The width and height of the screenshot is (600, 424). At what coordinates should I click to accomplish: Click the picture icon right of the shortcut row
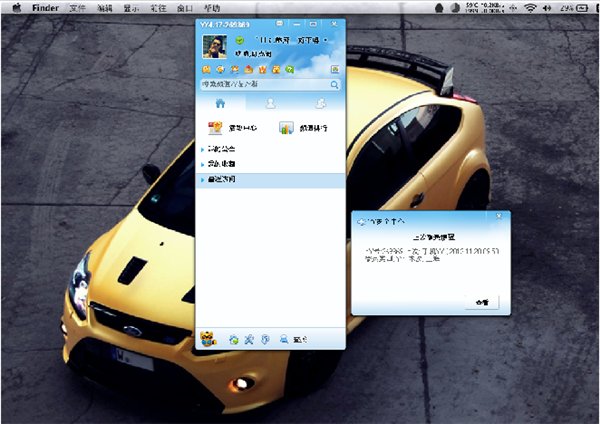click(335, 69)
